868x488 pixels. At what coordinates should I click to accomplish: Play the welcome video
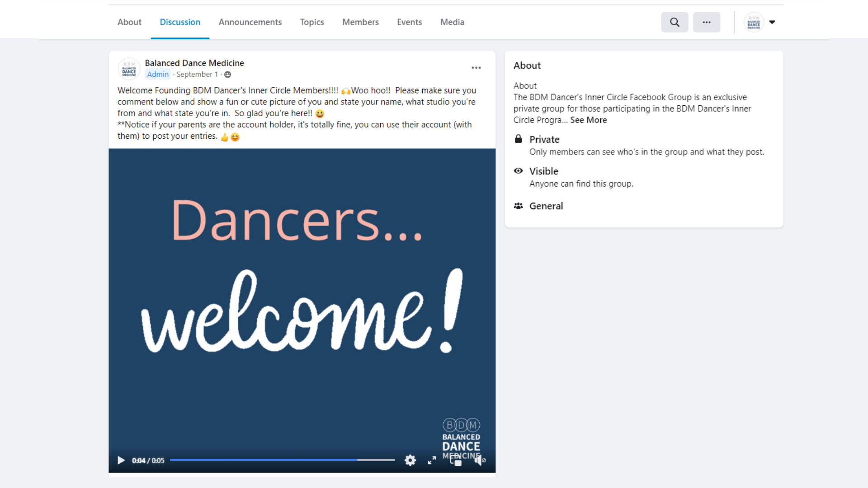pyautogui.click(x=121, y=460)
